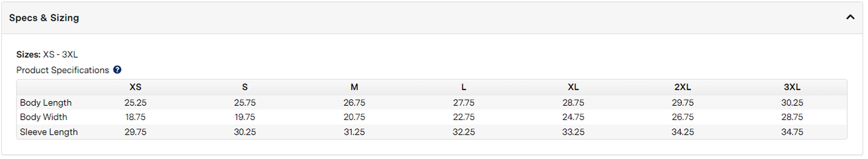868x159 pixels.
Task: Select the 3XL column header
Action: click(x=792, y=87)
